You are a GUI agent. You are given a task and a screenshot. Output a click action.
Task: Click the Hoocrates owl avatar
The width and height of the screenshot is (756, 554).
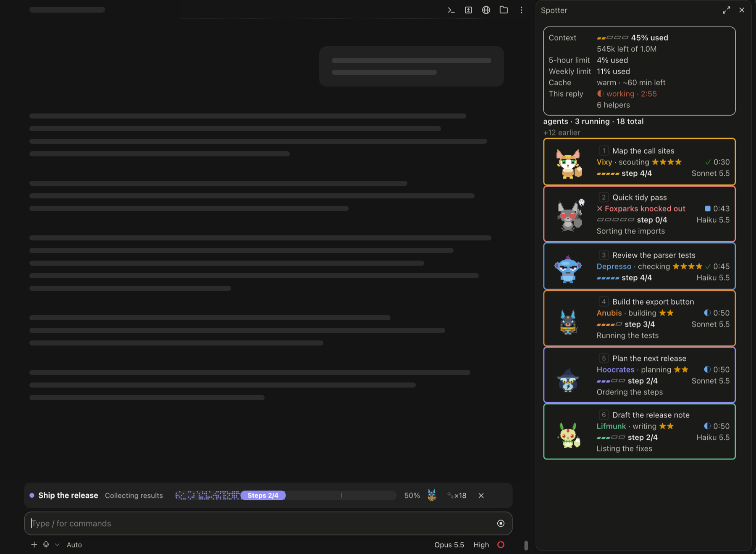pyautogui.click(x=568, y=380)
